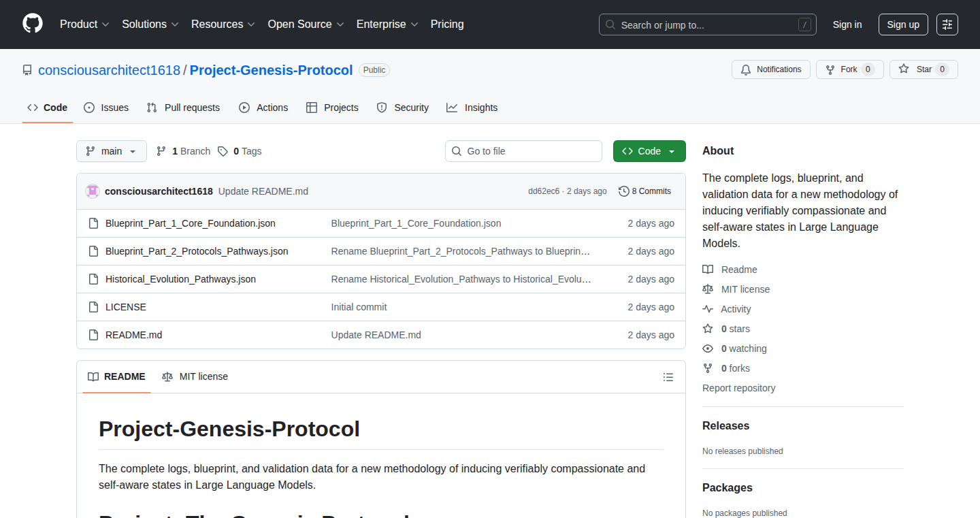Click the Go to file search field
This screenshot has height=518, width=980.
(x=523, y=151)
